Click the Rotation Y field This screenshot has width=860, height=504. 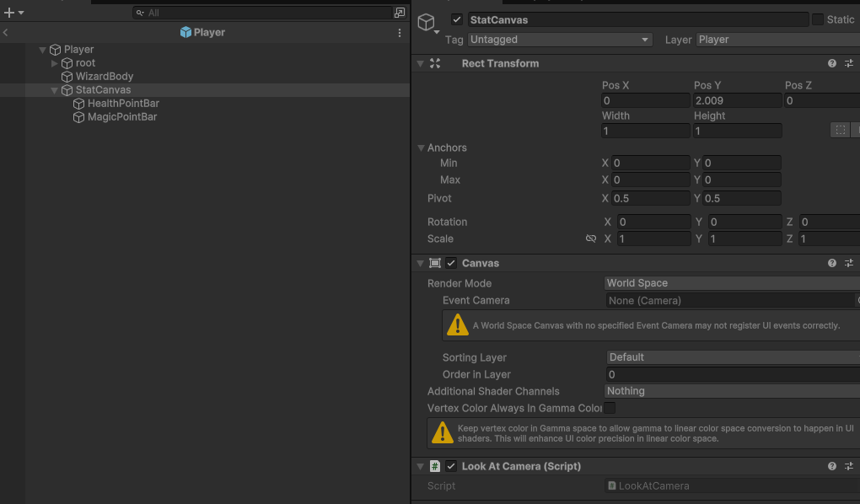click(744, 223)
